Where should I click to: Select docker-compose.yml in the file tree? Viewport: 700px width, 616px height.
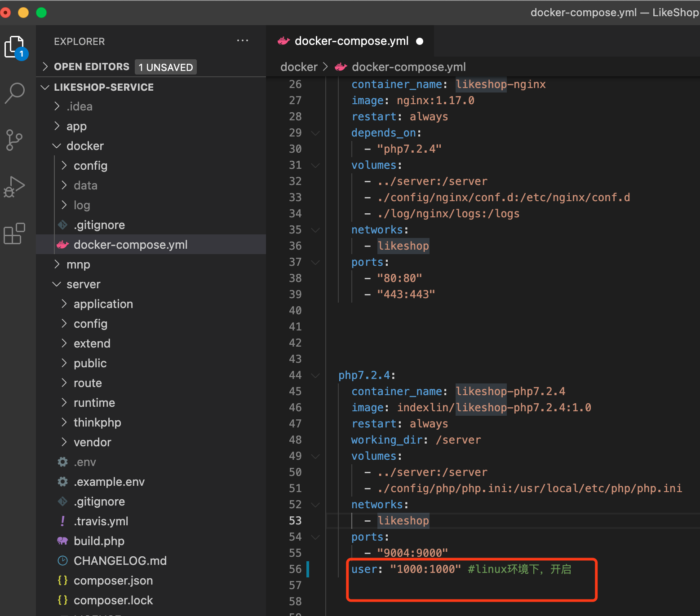[151, 245]
